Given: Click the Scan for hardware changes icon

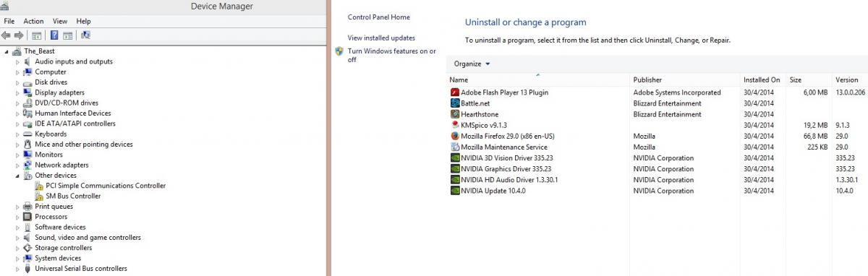Looking at the screenshot, I should point(85,35).
